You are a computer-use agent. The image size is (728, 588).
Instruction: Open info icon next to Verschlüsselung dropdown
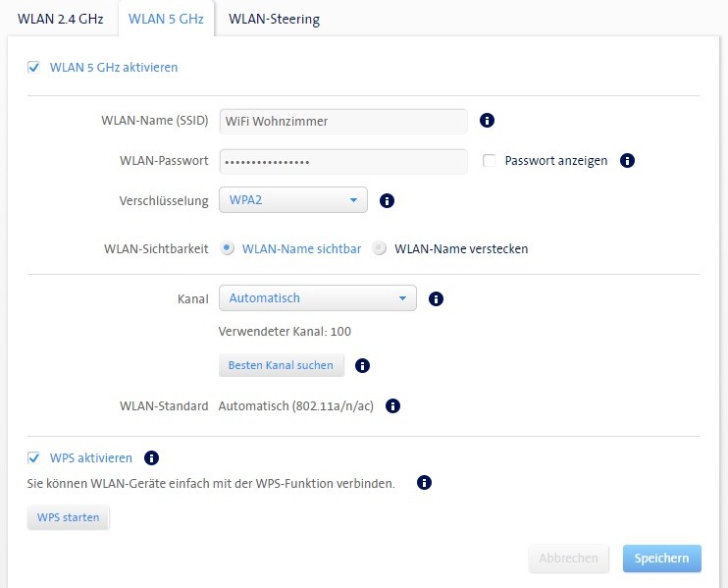[x=387, y=200]
